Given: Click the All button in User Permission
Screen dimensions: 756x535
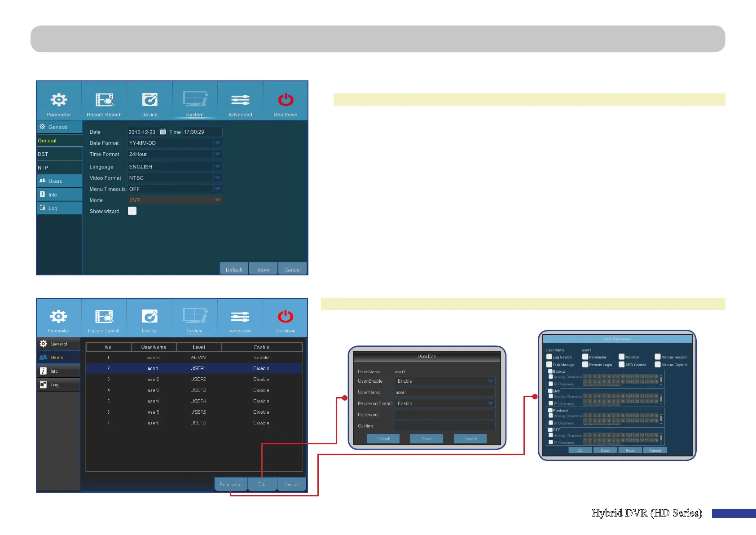Looking at the screenshot, I should (x=580, y=450).
